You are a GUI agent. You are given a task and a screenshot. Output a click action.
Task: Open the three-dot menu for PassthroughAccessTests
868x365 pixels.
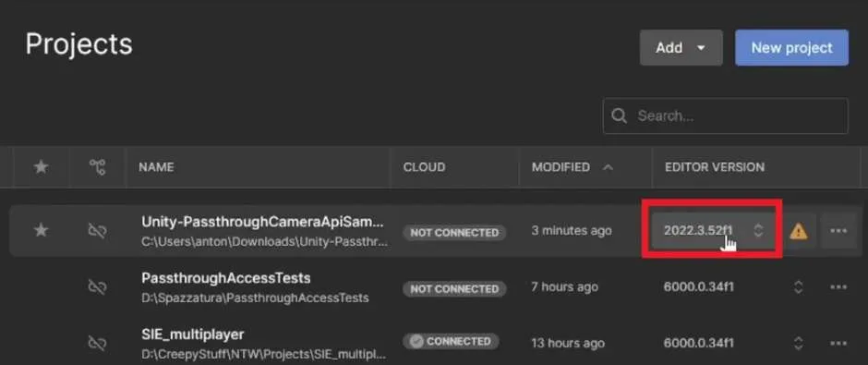[838, 286]
